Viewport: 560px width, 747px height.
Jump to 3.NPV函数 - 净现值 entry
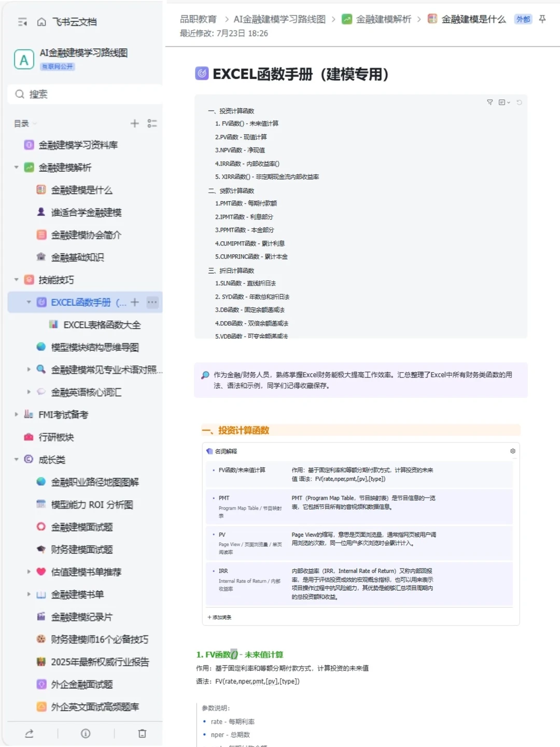tap(240, 150)
